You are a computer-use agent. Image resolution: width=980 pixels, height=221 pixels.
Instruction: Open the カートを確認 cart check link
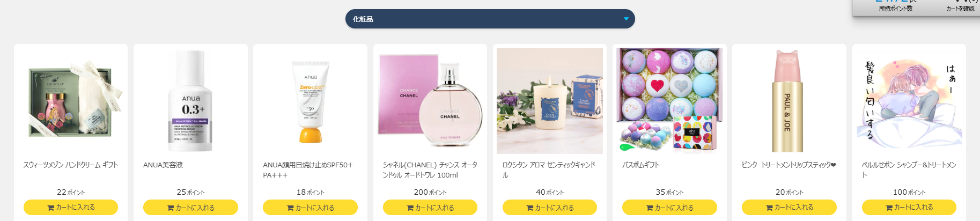[960, 9]
